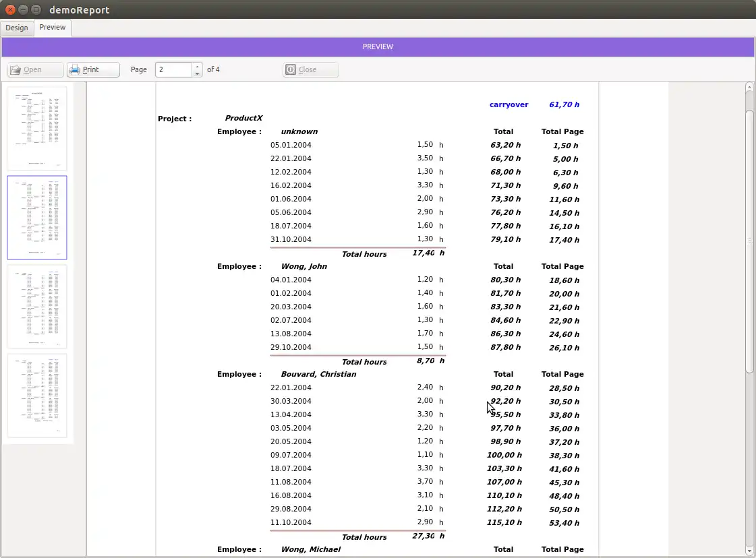Click the Print button
This screenshot has width=756, height=558.
coord(93,70)
